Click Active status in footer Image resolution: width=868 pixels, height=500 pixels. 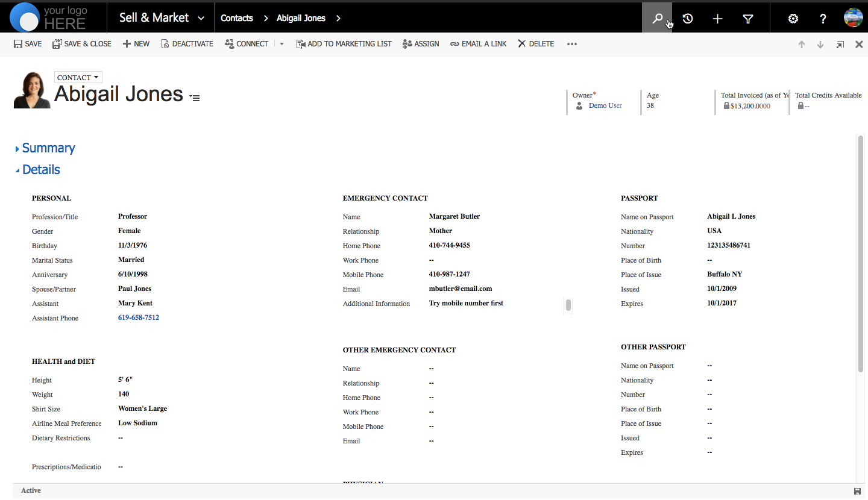coord(31,490)
